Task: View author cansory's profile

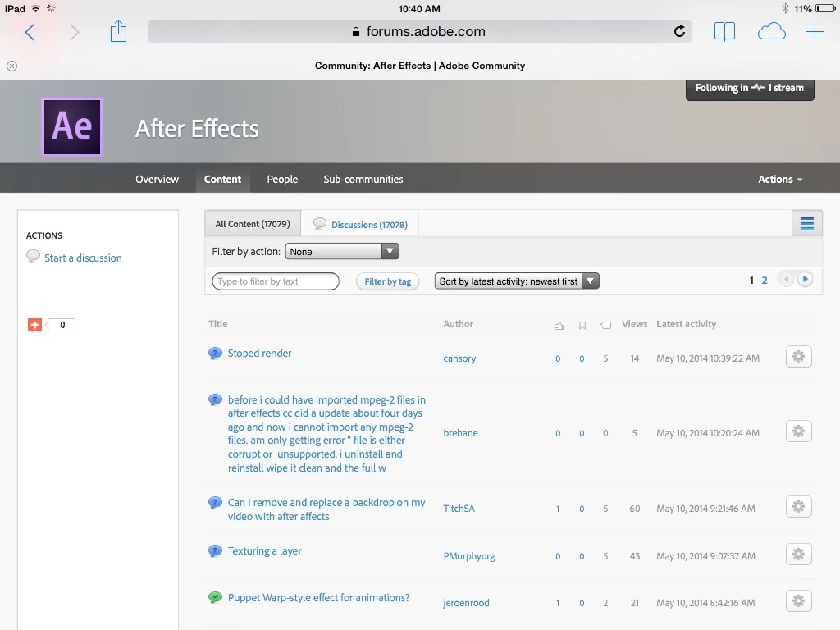Action: 459,358
